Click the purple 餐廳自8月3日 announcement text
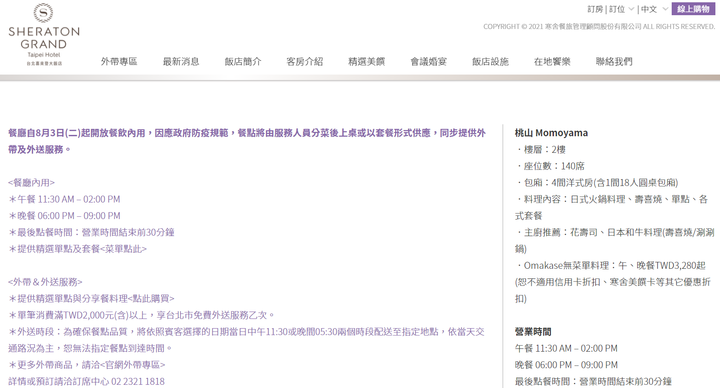 247,141
